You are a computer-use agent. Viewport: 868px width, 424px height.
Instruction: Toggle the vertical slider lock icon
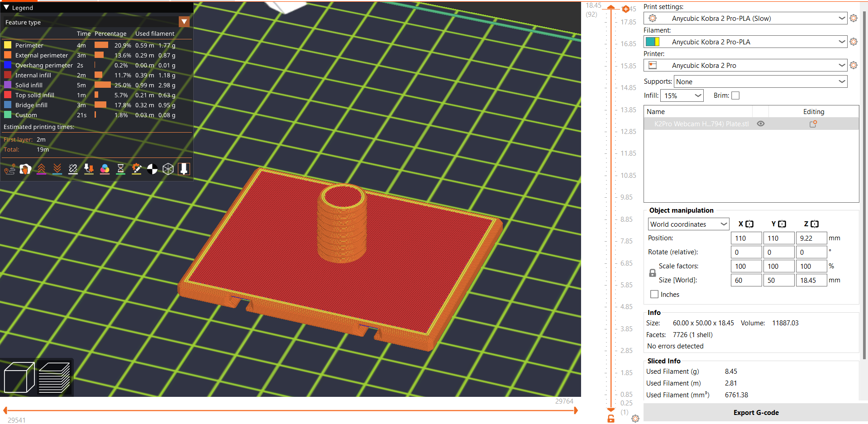pos(611,419)
